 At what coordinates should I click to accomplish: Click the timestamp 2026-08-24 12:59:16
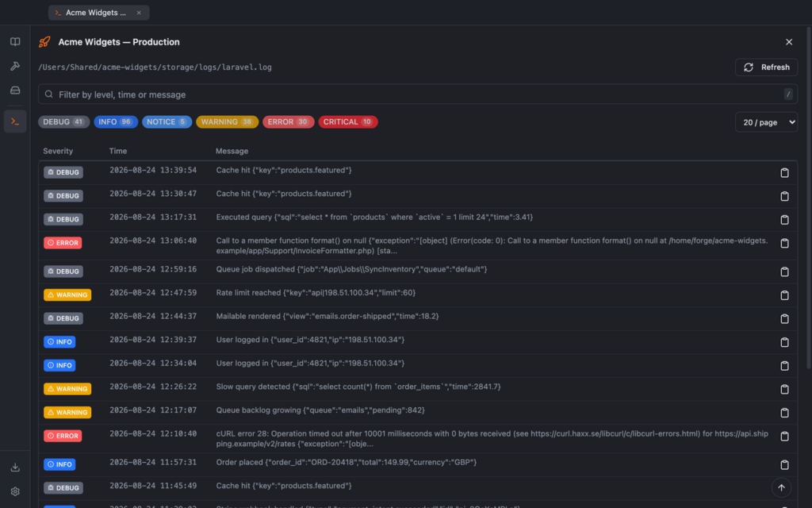click(153, 269)
